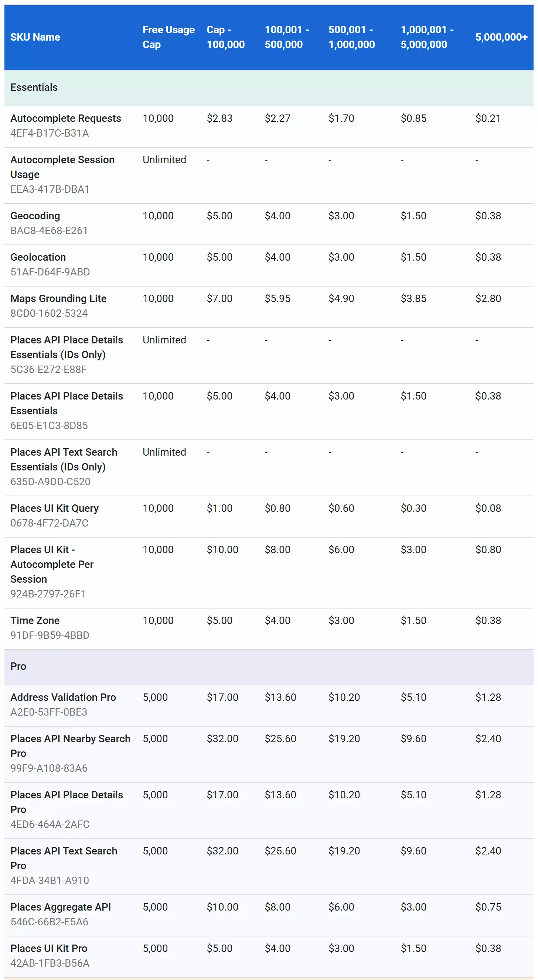Click the Places Aggregate API name
The height and width of the screenshot is (980, 538).
click(x=61, y=907)
